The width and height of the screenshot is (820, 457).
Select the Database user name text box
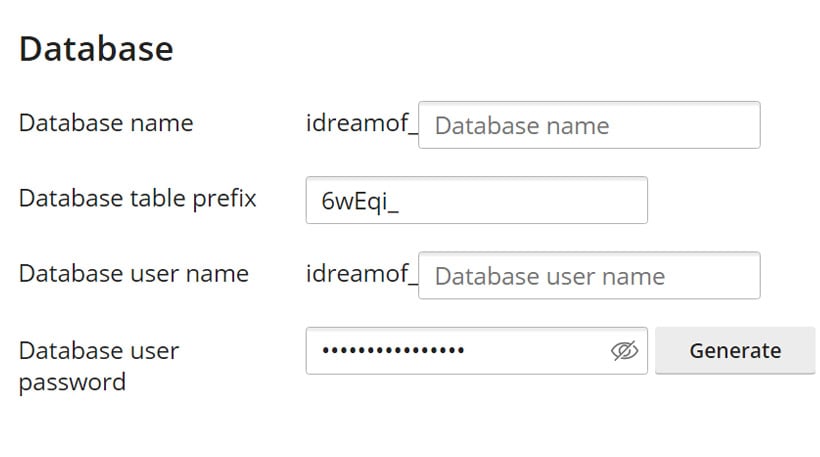(589, 276)
